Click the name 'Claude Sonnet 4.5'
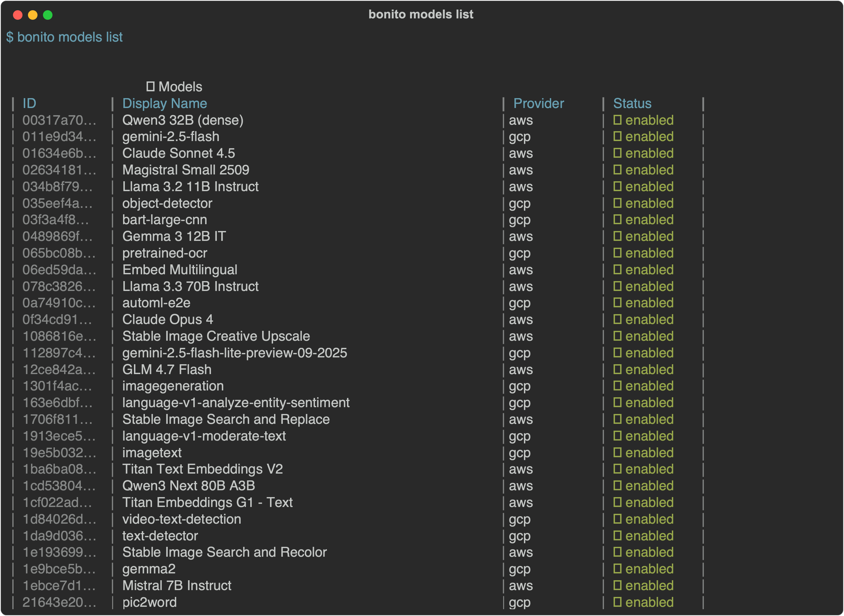Image resolution: width=844 pixels, height=616 pixels. 179,153
